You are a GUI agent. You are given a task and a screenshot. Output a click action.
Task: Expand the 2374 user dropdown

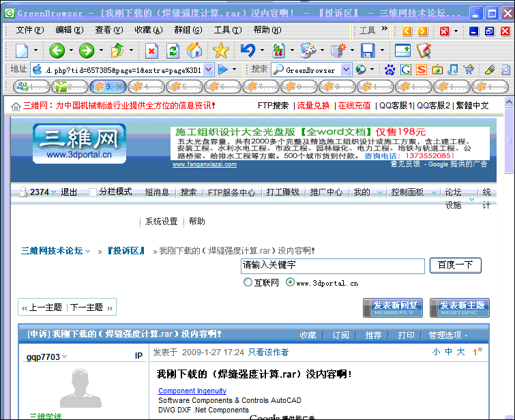point(53,192)
